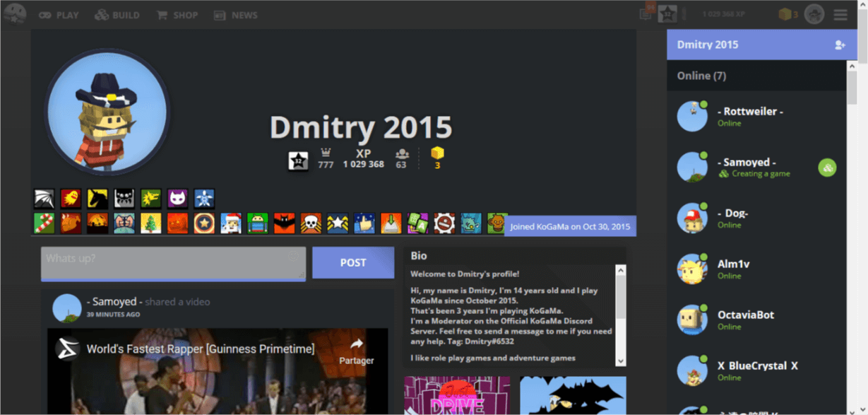Open the DRIVE game thumbnail
This screenshot has height=415, width=868.
click(x=457, y=395)
